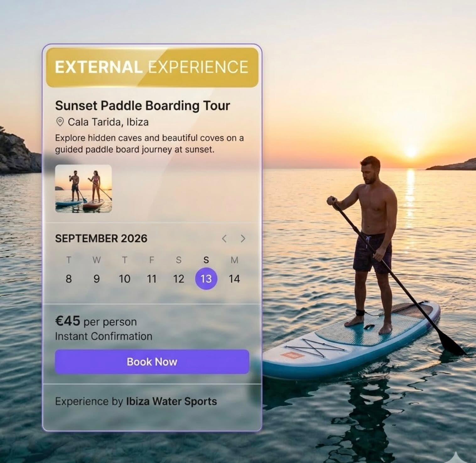
Task: Select September 9 on the calendar
Action: click(97, 279)
